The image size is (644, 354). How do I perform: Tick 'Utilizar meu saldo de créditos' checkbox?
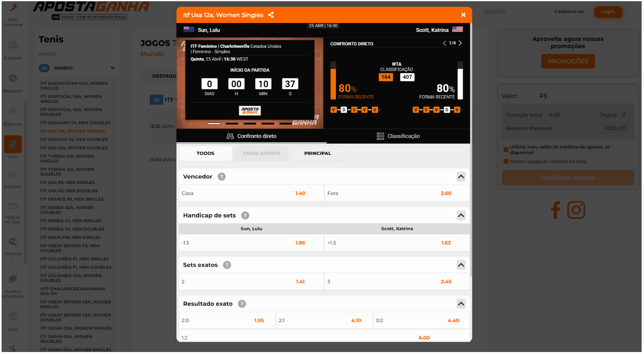pyautogui.click(x=506, y=150)
